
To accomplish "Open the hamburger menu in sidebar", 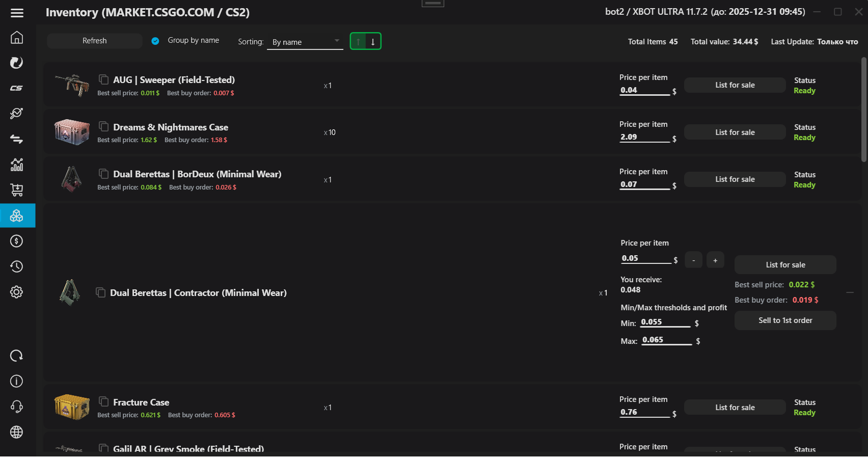I will [x=17, y=13].
